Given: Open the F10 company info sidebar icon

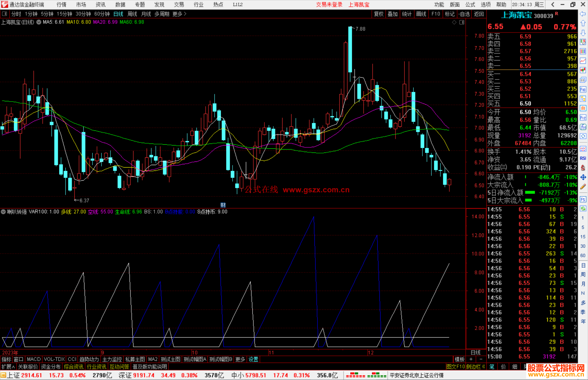Looking at the screenshot, I should [583, 90].
